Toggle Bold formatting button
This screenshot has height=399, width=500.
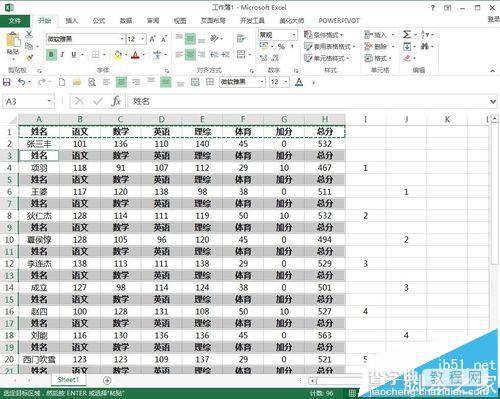coord(51,55)
